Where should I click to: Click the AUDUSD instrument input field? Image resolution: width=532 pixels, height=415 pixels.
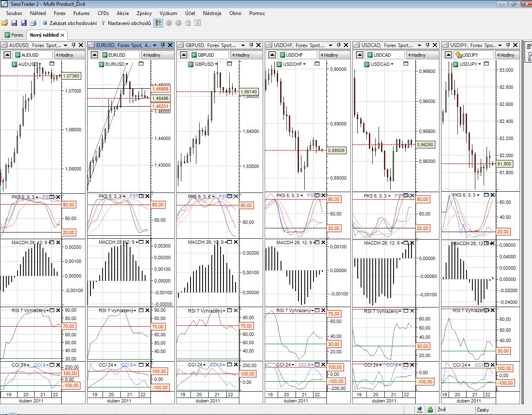click(x=33, y=55)
